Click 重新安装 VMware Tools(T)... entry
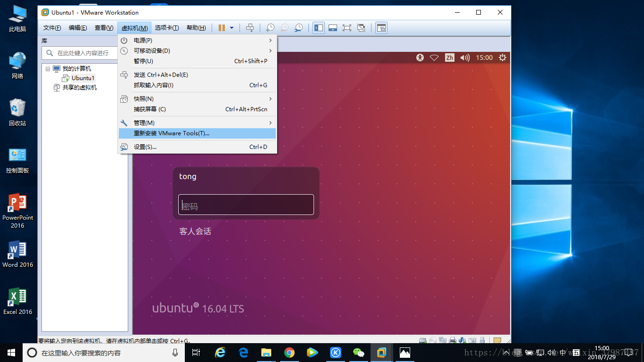644x362 pixels. click(x=197, y=133)
